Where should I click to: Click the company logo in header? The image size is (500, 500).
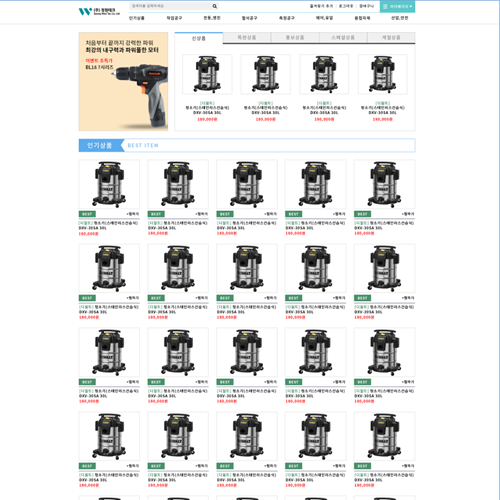tap(99, 12)
